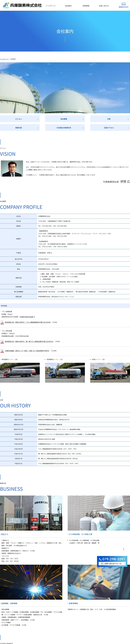Click the arrow on the 事業内容 button

click(38, 128)
